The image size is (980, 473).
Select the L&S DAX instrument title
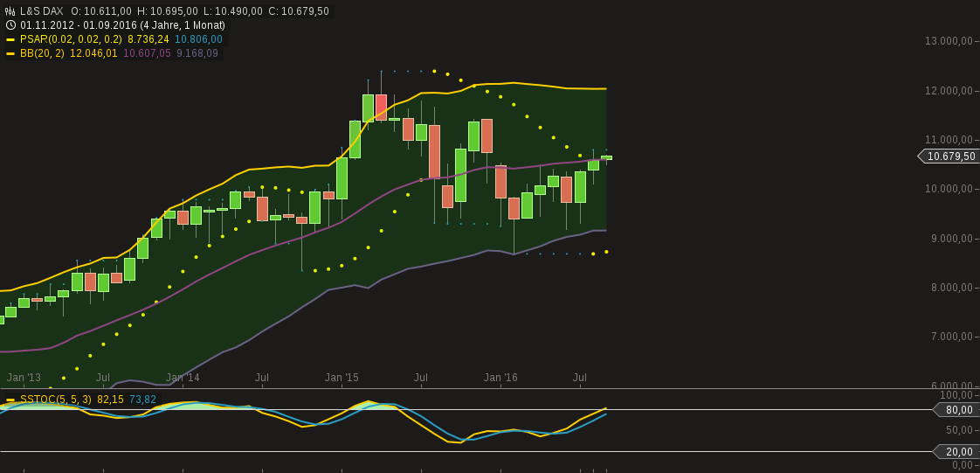click(x=42, y=11)
